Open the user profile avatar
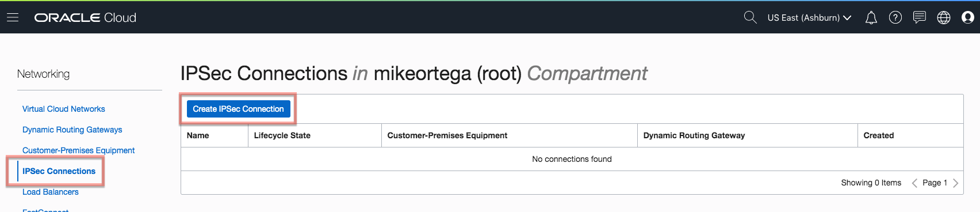Image resolution: width=980 pixels, height=212 pixels. 968,18
